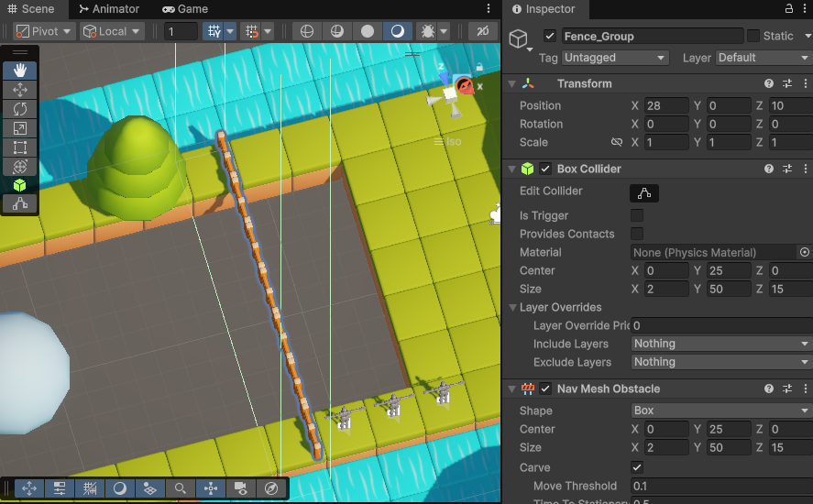
Task: Select the Scale tool
Action: click(x=20, y=128)
